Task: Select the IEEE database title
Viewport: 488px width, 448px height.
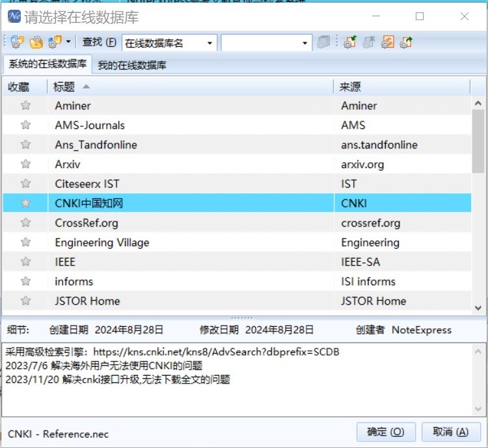Action: pos(65,262)
